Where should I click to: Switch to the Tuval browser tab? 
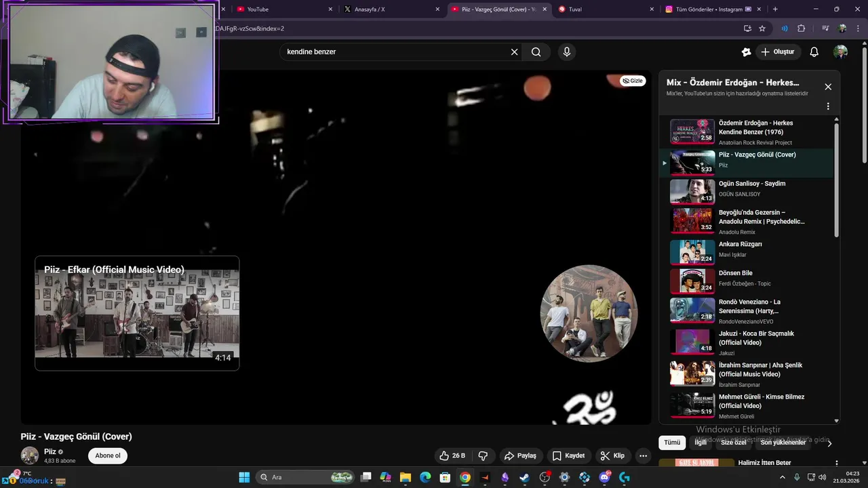pyautogui.click(x=607, y=9)
